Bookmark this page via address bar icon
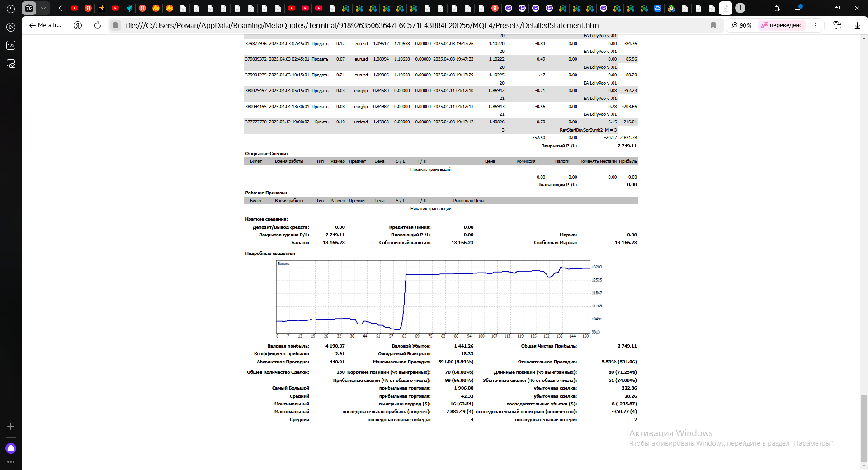The image size is (868, 470). point(713,25)
